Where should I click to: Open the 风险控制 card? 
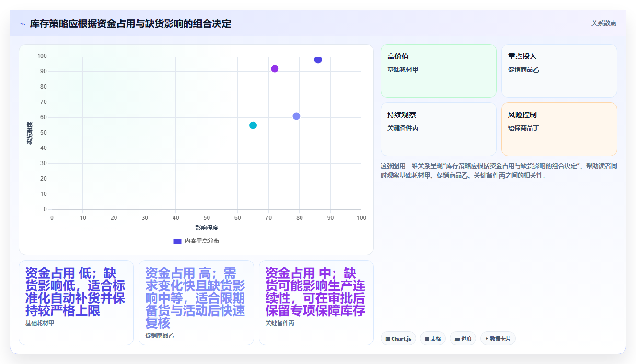(559, 129)
